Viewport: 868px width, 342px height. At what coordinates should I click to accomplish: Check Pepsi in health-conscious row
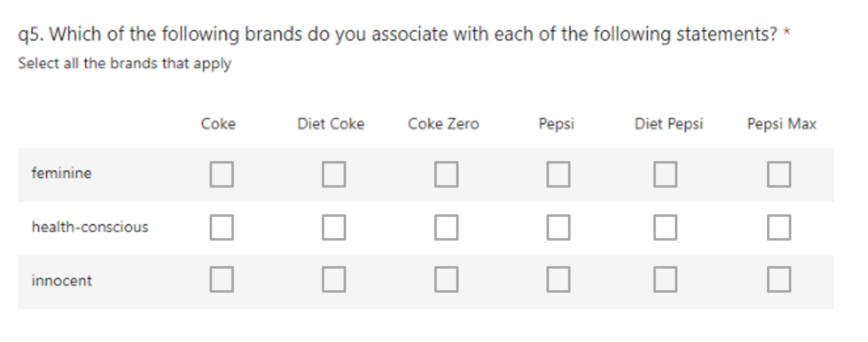tap(558, 227)
